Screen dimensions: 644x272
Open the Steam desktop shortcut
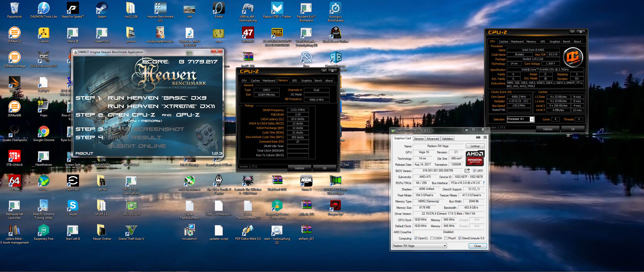pyautogui.click(x=102, y=10)
